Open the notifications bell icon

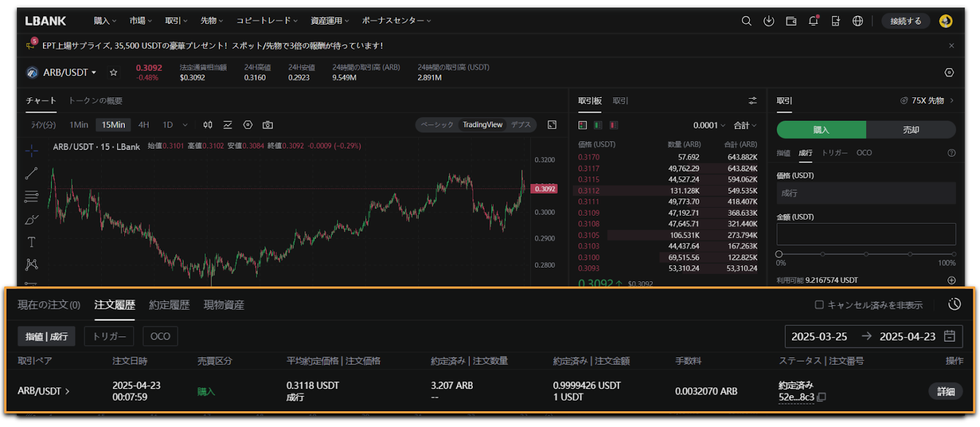(813, 21)
